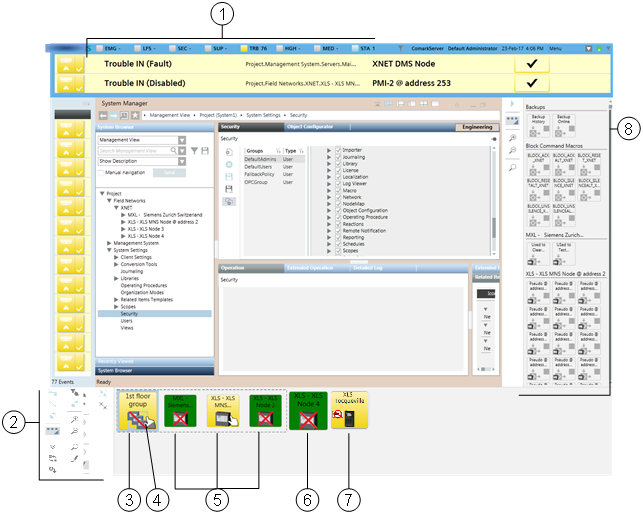Open the Management View dropdown
Viewport: 643px width, 519px height.
[143, 141]
